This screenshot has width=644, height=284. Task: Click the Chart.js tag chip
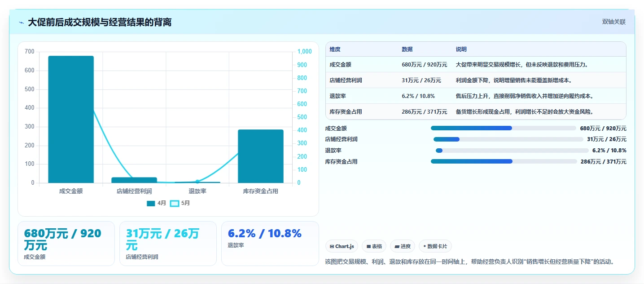[x=342, y=246]
